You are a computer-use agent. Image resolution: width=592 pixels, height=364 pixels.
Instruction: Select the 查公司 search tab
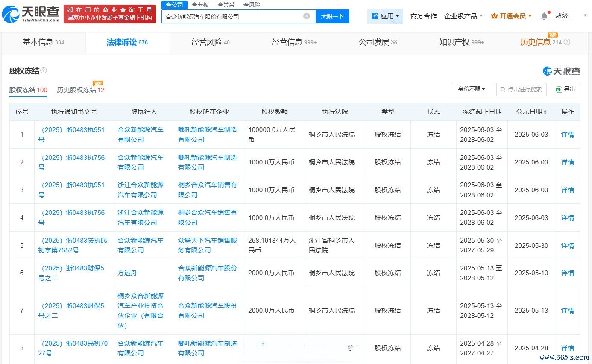[x=174, y=5]
